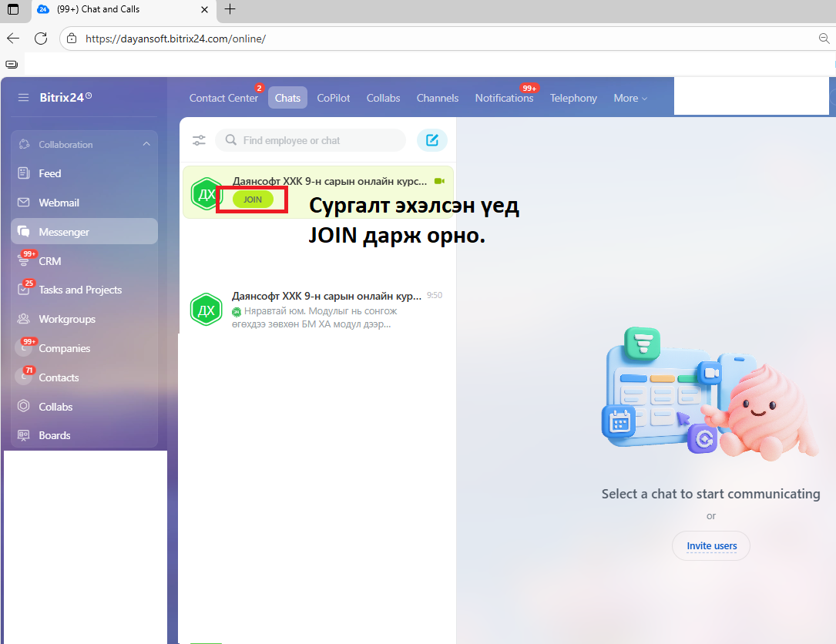Open the hamburger menu beside Bitrix24
836x644 pixels.
23,98
